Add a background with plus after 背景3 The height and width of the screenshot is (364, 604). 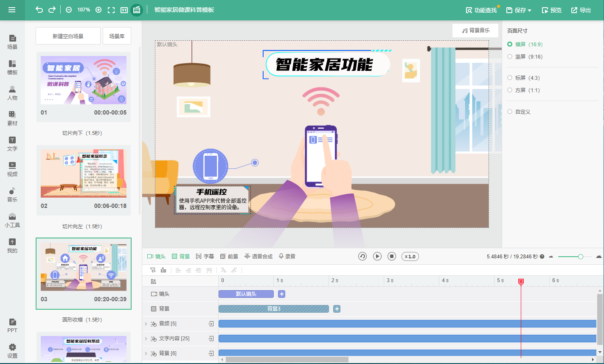337,309
